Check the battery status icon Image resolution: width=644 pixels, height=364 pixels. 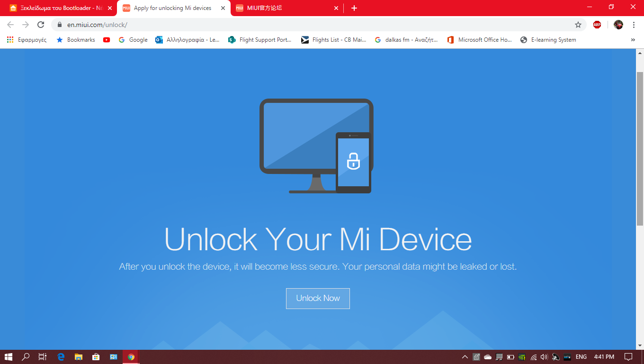[510, 357]
